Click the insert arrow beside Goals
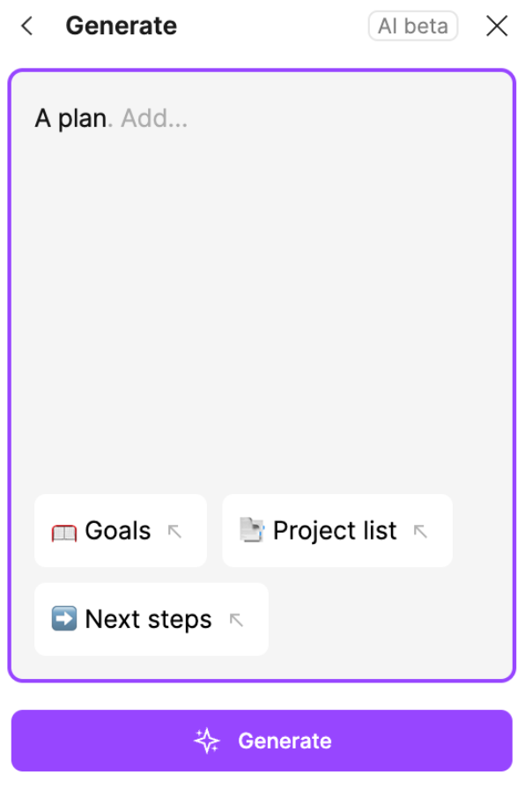Viewport: 532px width, 796px height. pos(174,532)
